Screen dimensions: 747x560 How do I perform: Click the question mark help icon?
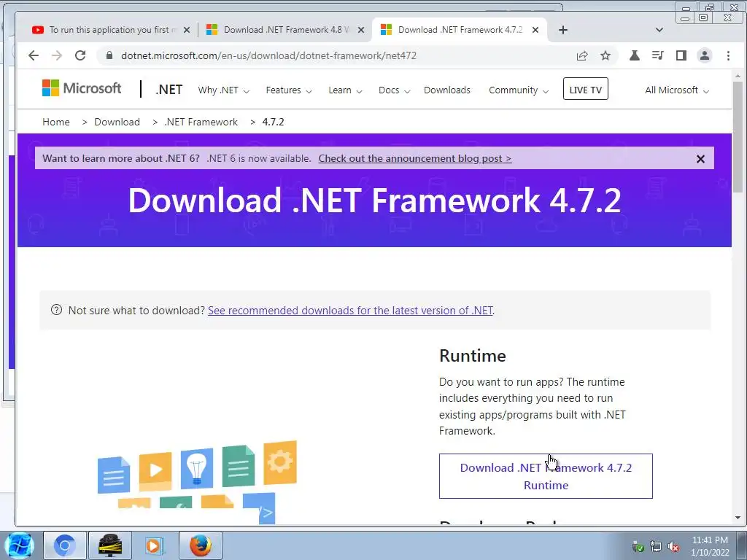click(x=56, y=310)
